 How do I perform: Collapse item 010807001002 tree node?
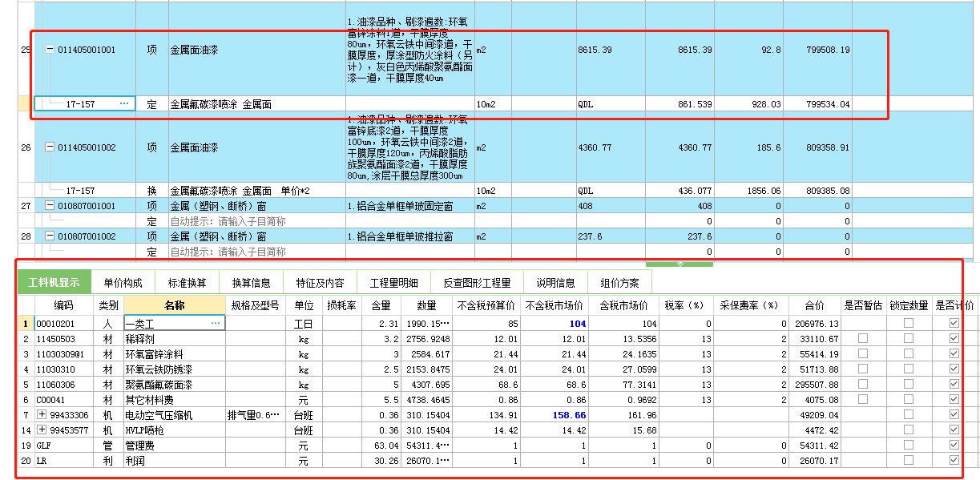(x=50, y=236)
